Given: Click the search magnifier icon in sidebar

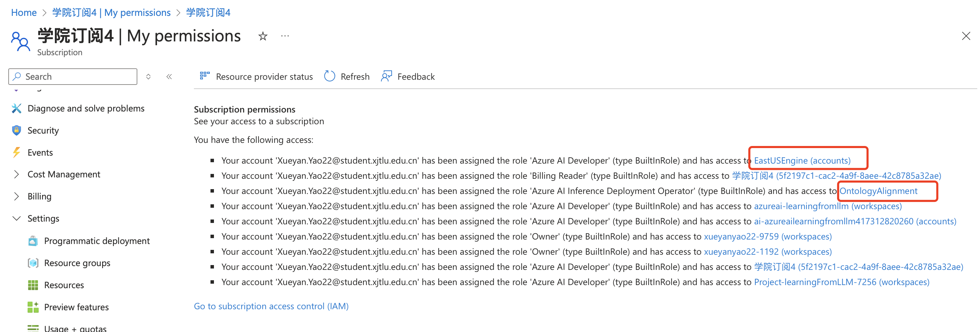Looking at the screenshot, I should tap(17, 76).
